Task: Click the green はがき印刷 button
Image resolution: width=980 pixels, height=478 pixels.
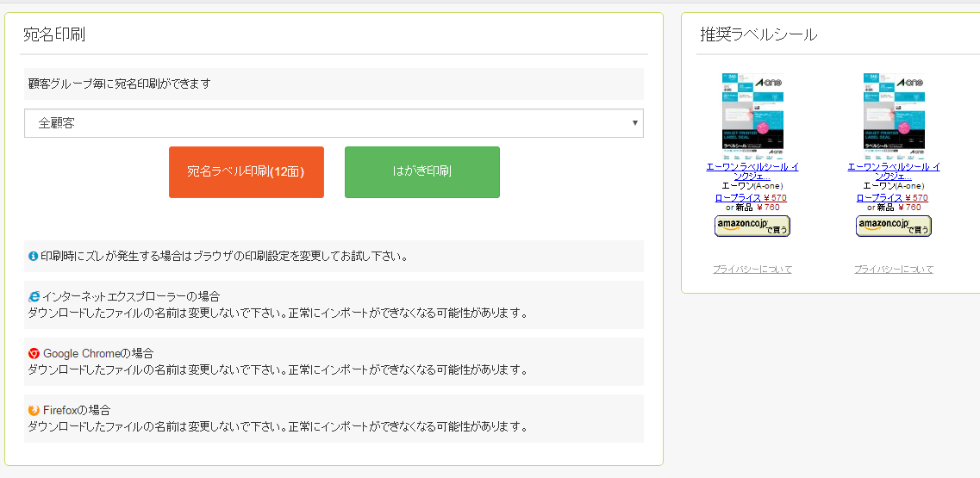Action: pyautogui.click(x=421, y=172)
